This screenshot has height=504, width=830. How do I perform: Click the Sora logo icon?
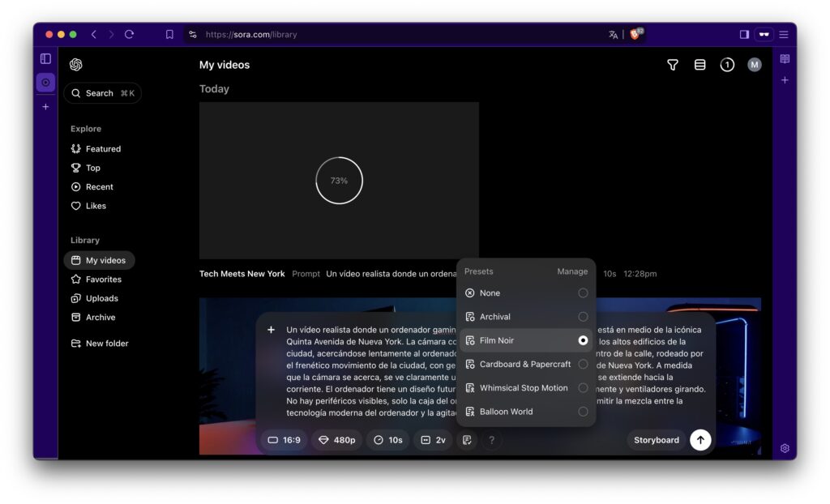(75, 65)
